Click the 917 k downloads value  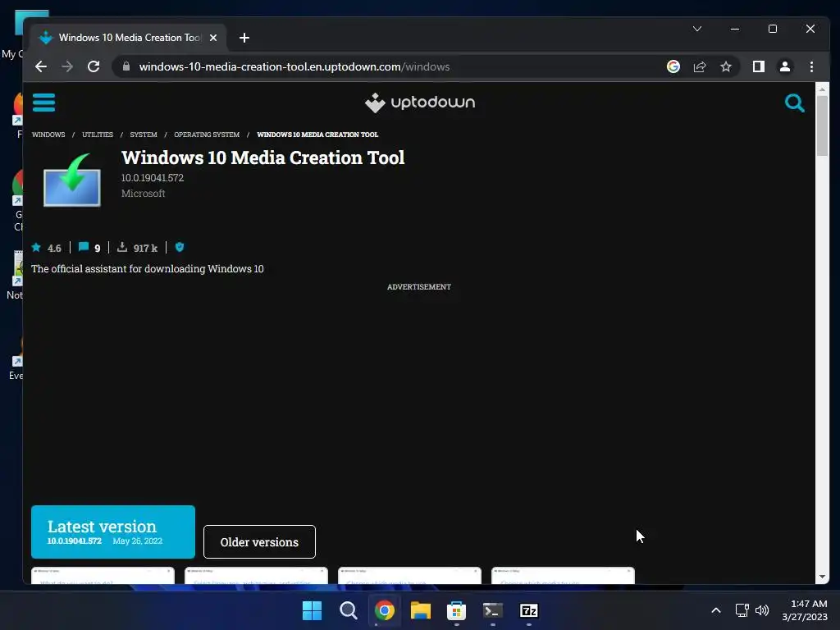(145, 248)
